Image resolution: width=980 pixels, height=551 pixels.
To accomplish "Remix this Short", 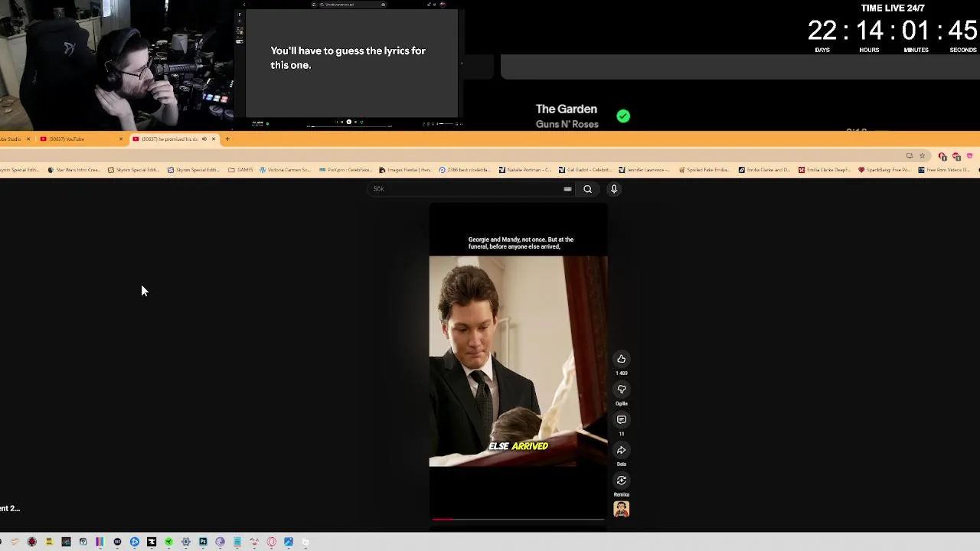I will pyautogui.click(x=621, y=481).
